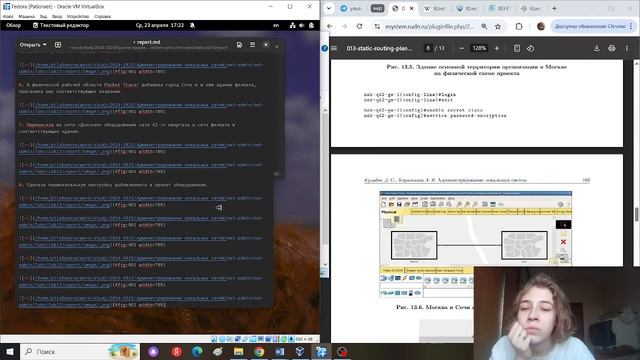Open Microsoft Word from taskbar
Image resolution: width=640 pixels, height=360 pixels.
[280, 351]
